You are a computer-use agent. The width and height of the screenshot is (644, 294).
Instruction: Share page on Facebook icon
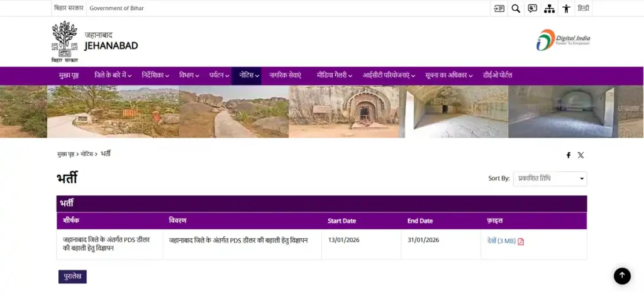coord(569,155)
